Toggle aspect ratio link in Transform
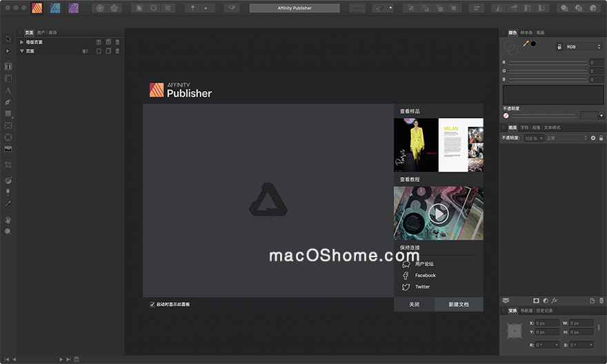607x364 pixels. [599, 327]
